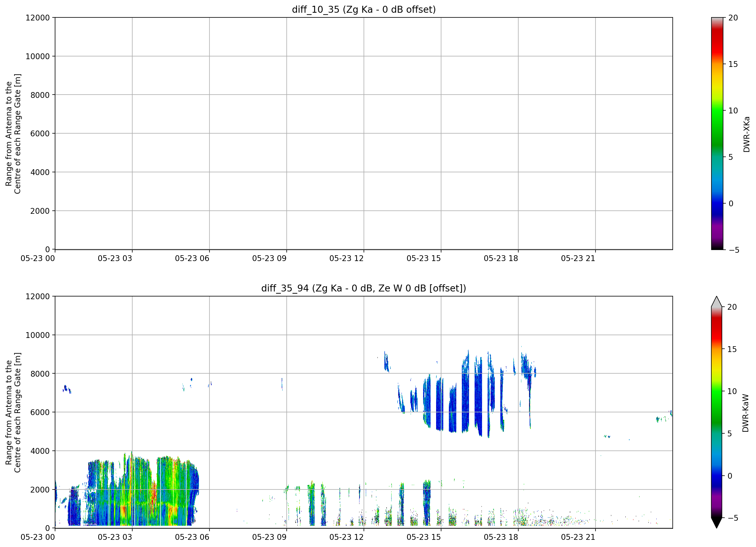
Task: Click the DWR-KaW color gradient bar
Action: [716, 412]
